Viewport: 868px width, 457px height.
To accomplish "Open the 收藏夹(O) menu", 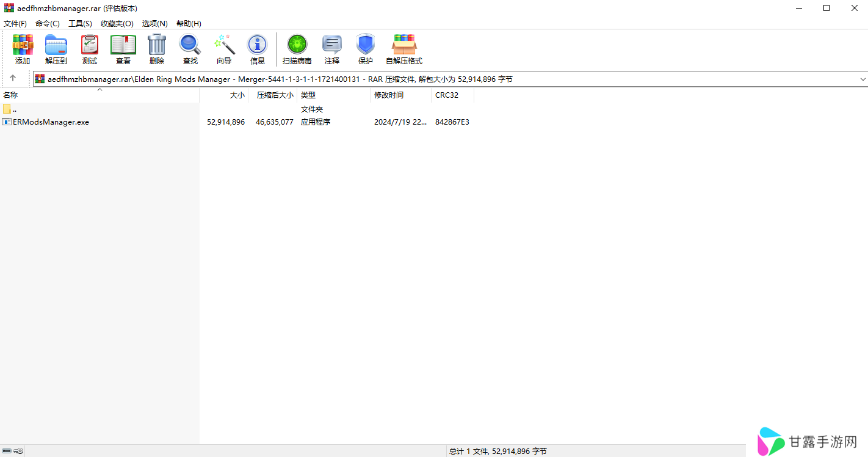I will click(x=117, y=23).
